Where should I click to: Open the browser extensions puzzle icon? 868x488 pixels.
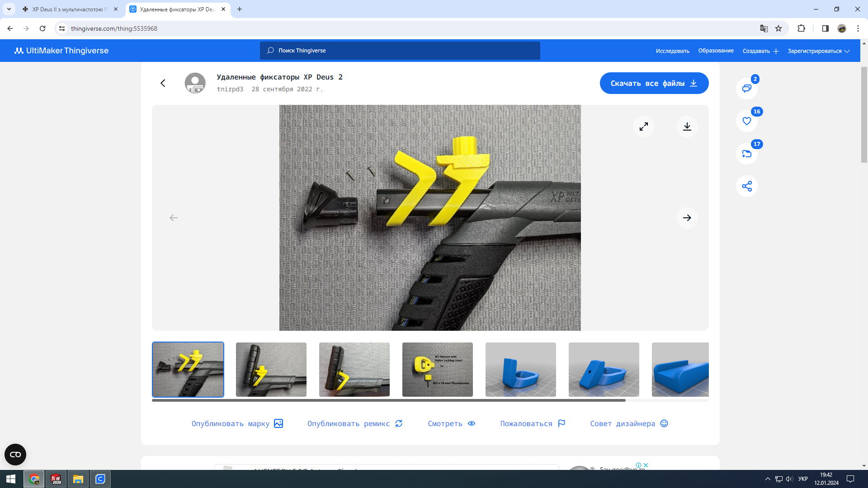click(801, 28)
